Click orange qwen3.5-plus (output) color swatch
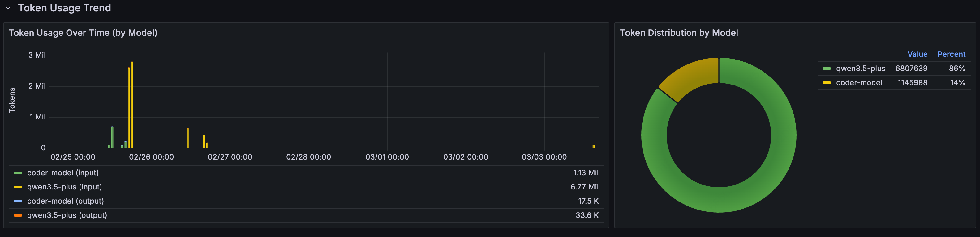The image size is (980, 237). coord(18,215)
